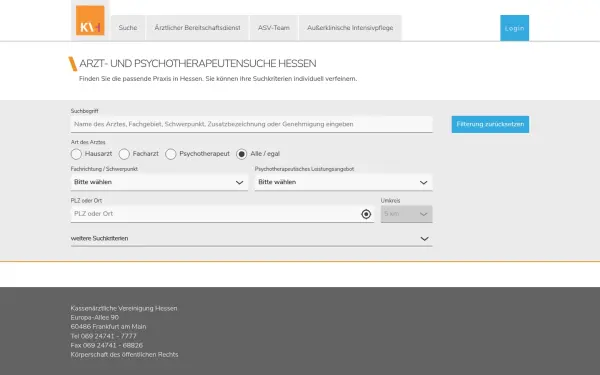Choose the Psychotherapeut radio option
Screen dimensions: 600x375
171,154
